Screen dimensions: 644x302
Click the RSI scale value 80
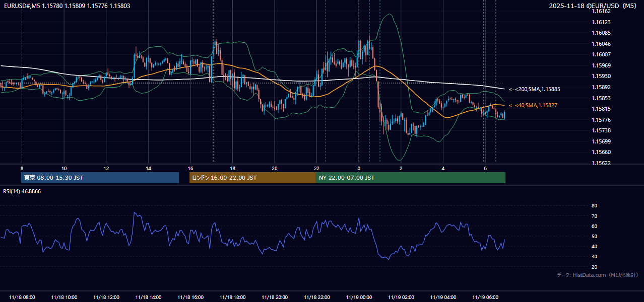[594, 206]
